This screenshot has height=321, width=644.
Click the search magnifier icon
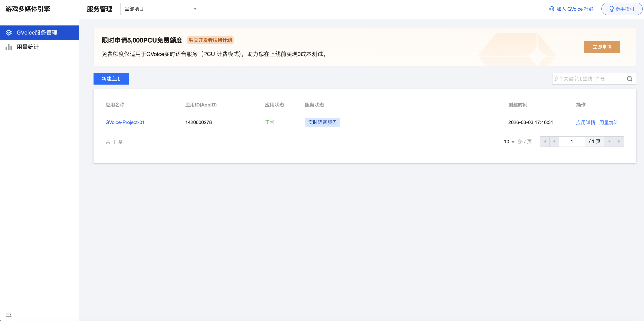coord(630,79)
